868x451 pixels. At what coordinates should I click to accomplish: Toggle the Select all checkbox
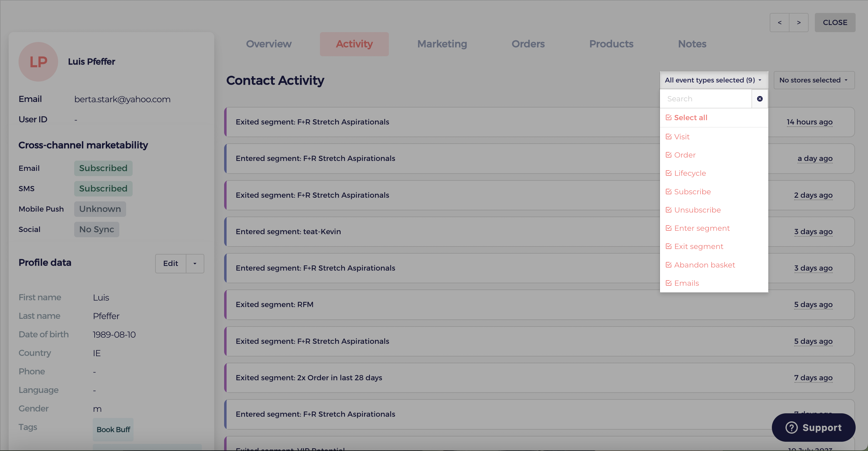(x=669, y=118)
